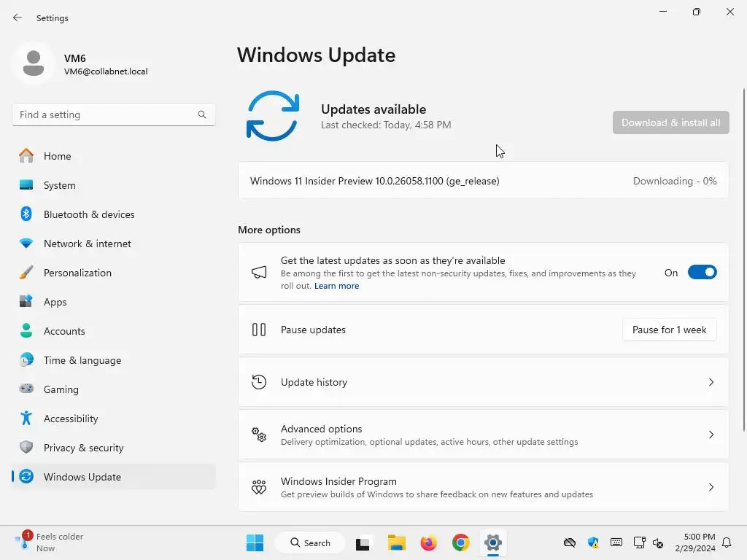Screen dimensions: 747x560
Task: Click the Windows Update sidebar sync icon
Action: [26, 476]
